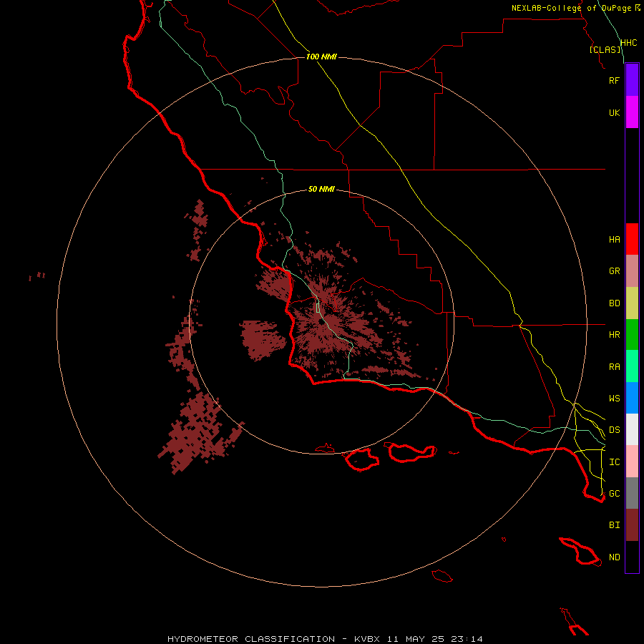
Task: Click the DS white legend swatch
Action: [x=632, y=429]
